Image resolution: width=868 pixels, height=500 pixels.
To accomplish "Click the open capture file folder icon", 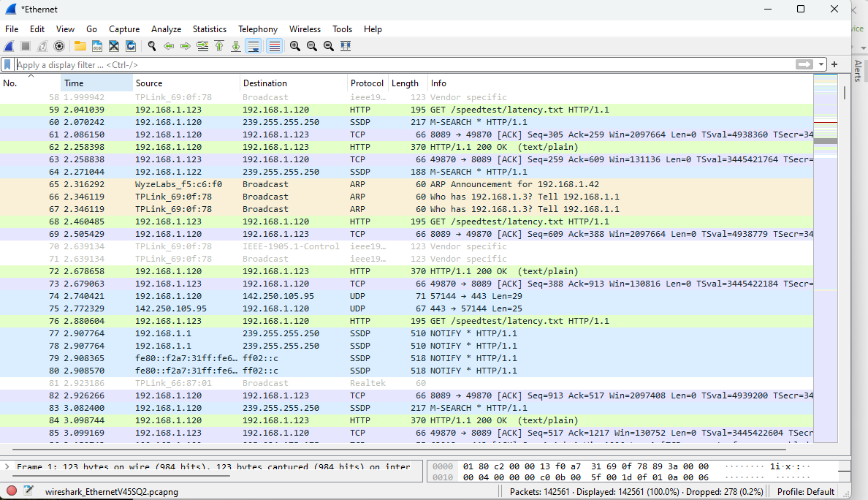I will 80,46.
